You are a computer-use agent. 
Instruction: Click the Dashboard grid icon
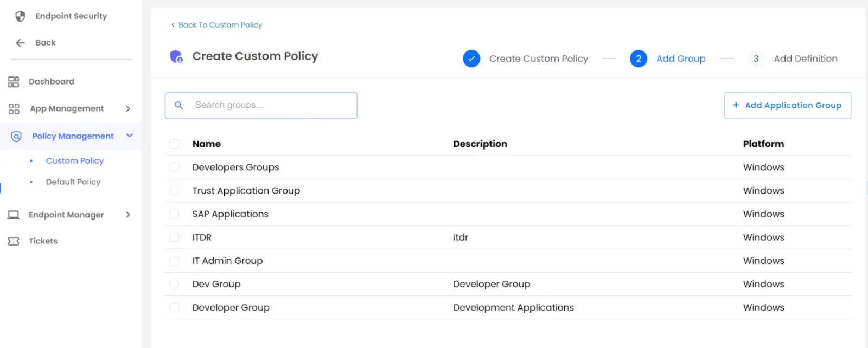[x=14, y=82]
